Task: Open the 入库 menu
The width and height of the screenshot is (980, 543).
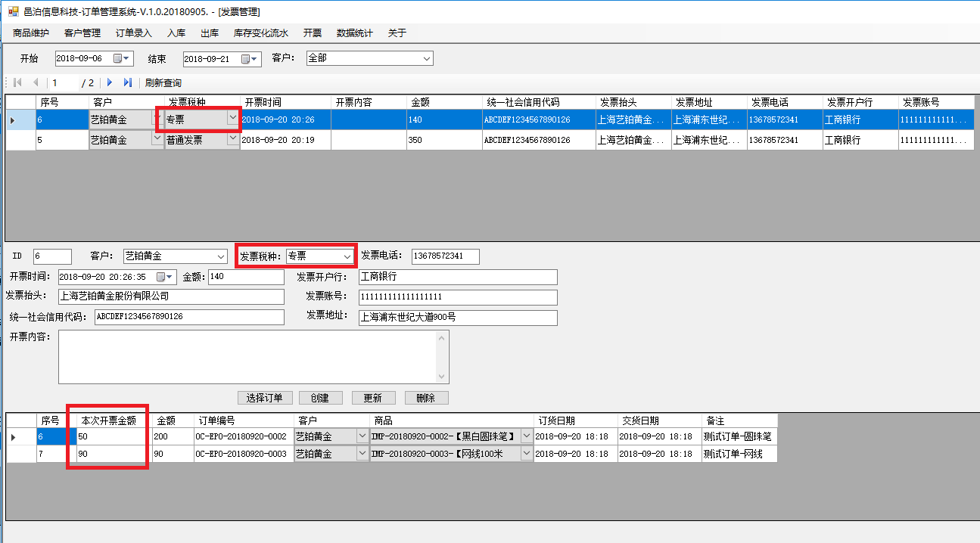Action: click(x=176, y=33)
